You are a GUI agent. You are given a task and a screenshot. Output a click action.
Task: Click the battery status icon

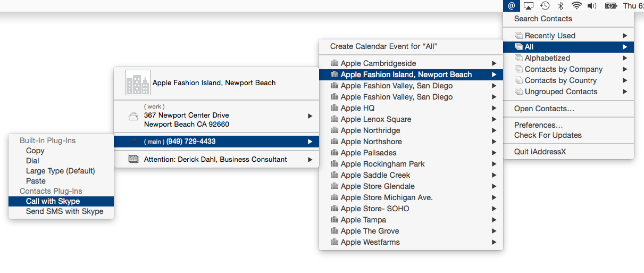coord(611,6)
